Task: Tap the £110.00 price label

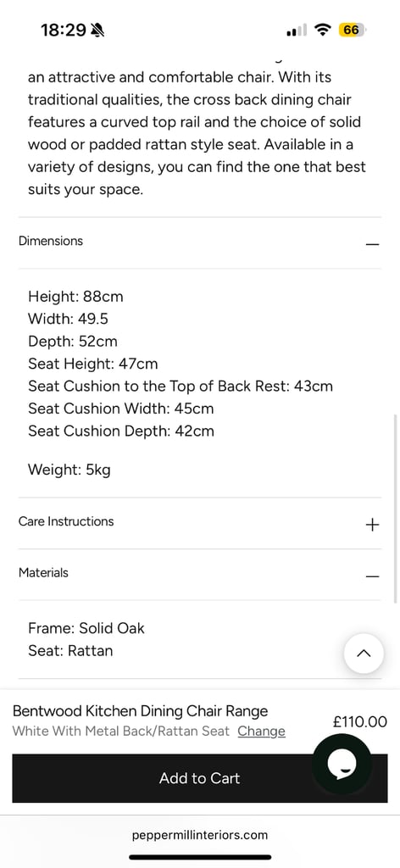Action: [360, 721]
